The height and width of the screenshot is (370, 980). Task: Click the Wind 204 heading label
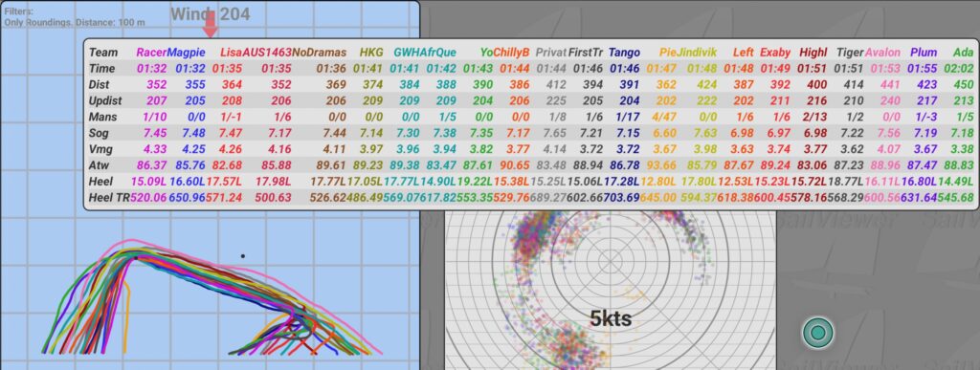(x=210, y=13)
